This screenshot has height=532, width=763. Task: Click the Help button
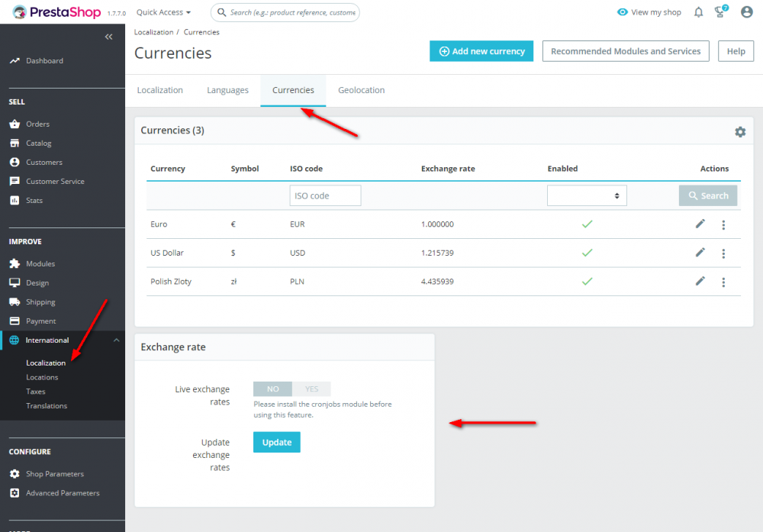pos(736,51)
